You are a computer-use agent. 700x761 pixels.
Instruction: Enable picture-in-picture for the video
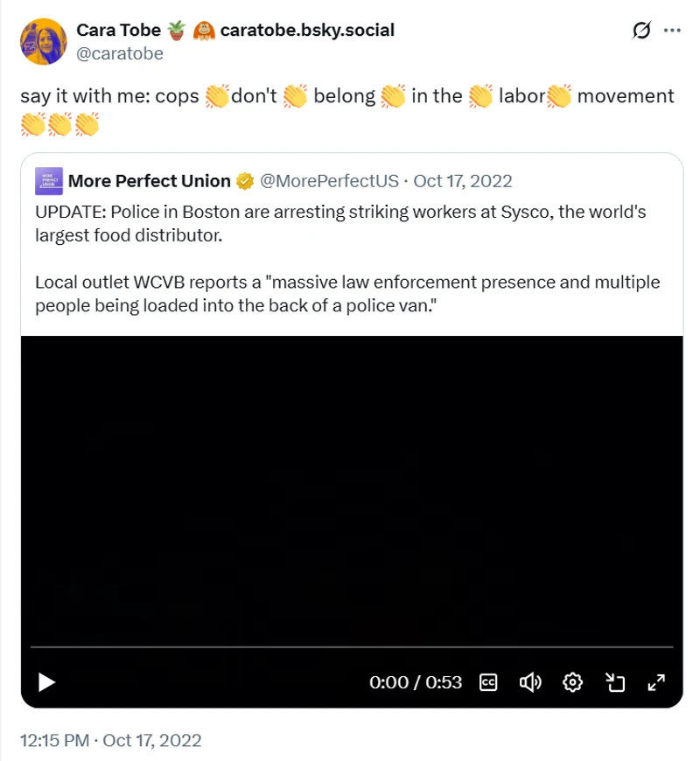615,682
